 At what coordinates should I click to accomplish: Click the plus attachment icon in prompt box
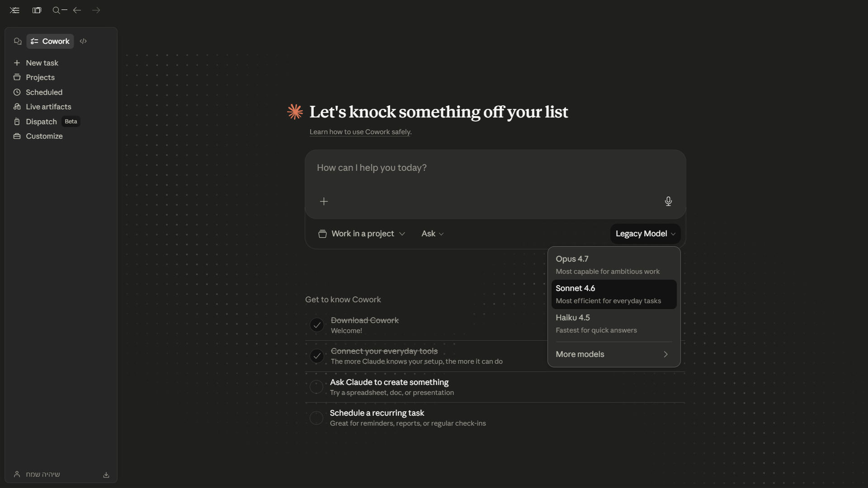324,202
